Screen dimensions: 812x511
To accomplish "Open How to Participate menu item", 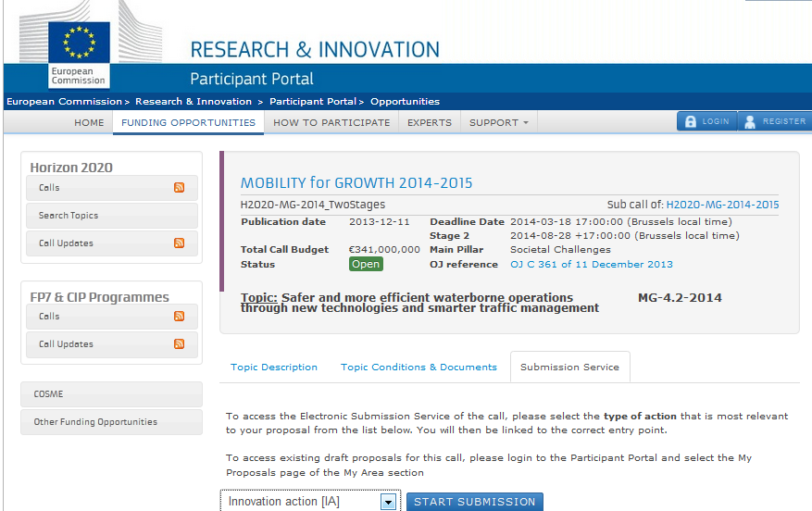I will [x=331, y=123].
